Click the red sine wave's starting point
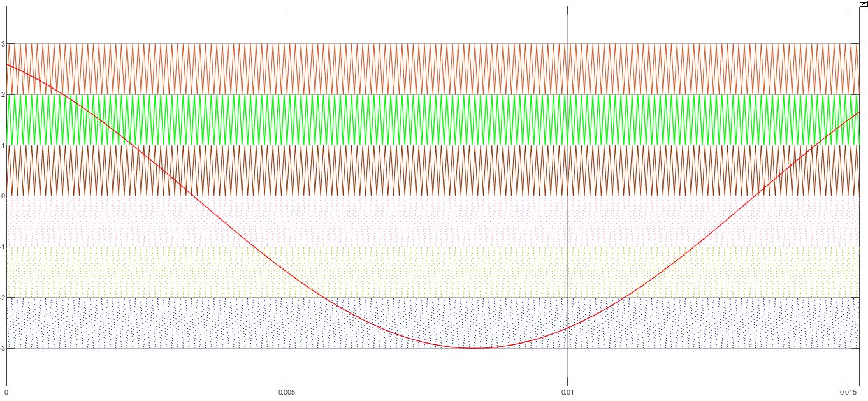868x401 pixels. tap(8, 64)
